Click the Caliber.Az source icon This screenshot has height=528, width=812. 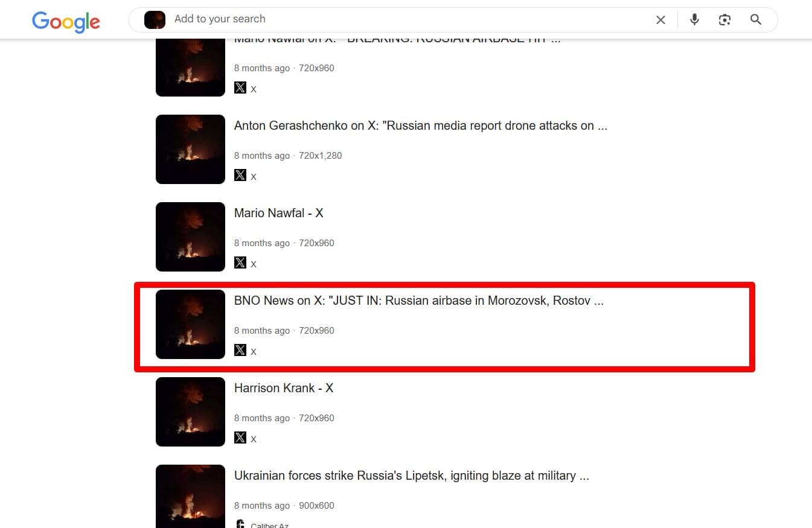(240, 524)
